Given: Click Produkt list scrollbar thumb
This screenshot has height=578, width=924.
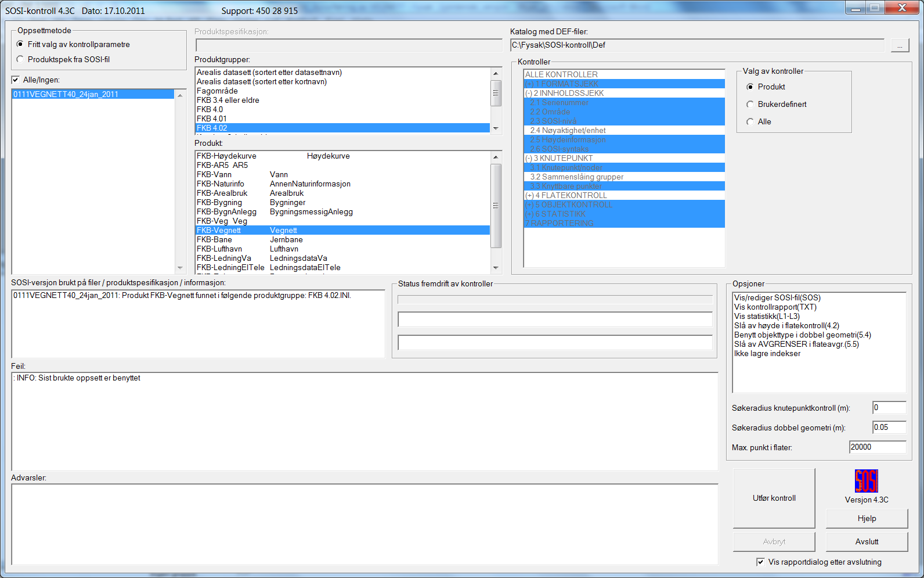Looking at the screenshot, I should click(x=496, y=206).
